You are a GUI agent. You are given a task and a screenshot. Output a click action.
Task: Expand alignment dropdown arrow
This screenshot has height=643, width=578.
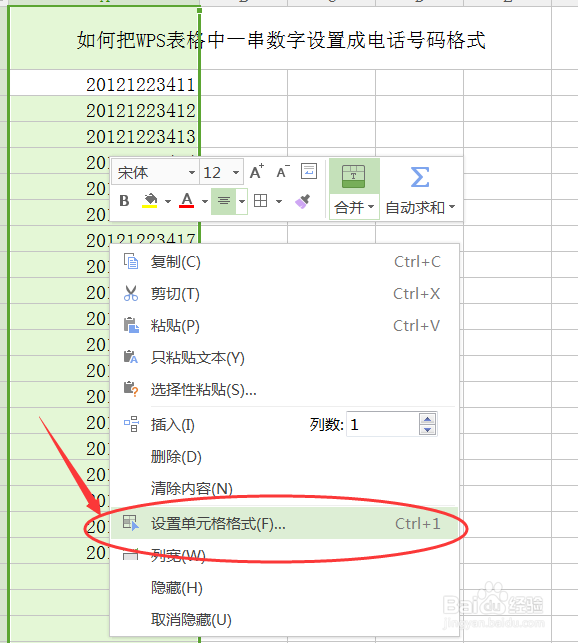point(242,201)
